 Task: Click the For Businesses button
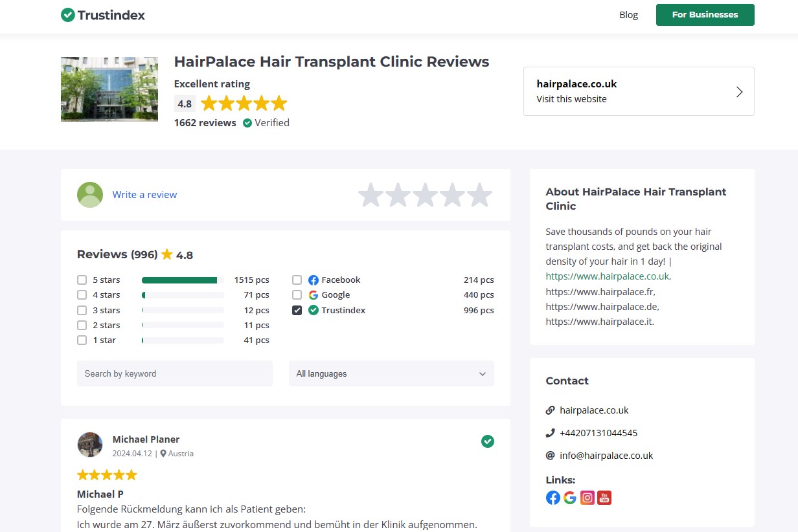(705, 15)
